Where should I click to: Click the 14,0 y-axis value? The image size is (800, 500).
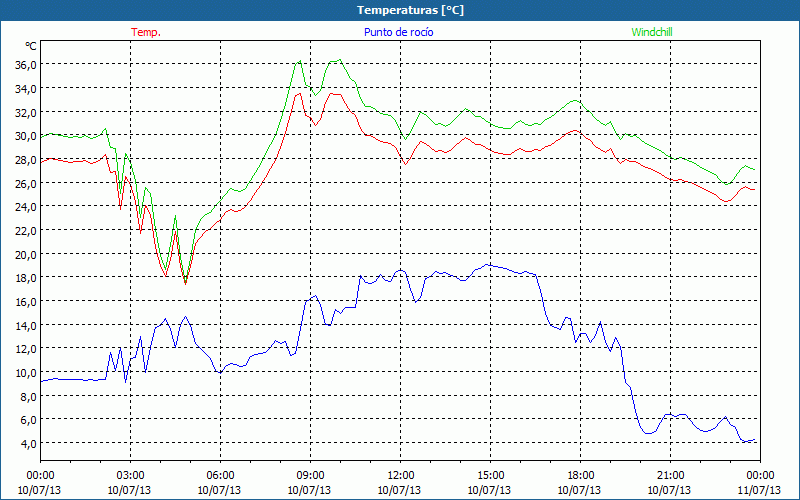(26, 325)
